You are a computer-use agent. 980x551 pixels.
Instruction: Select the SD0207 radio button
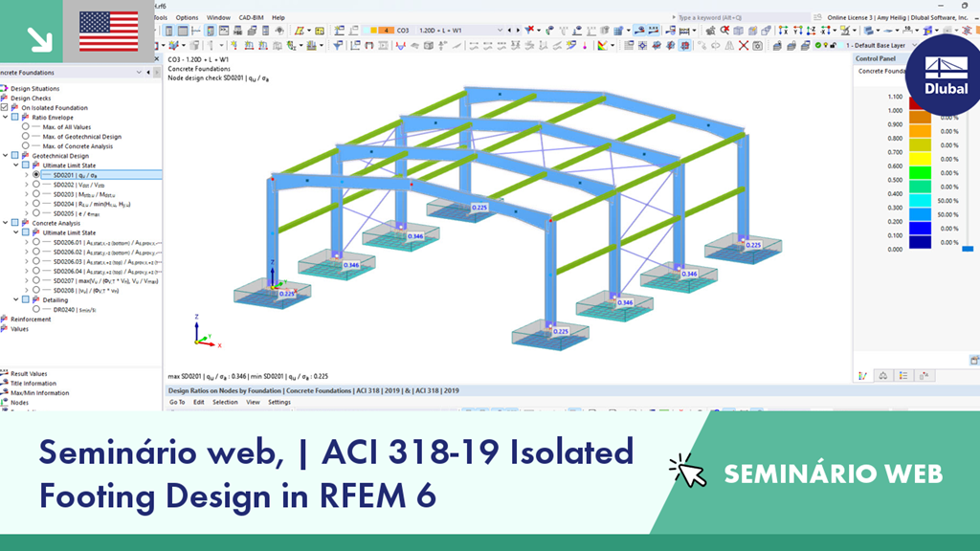pyautogui.click(x=36, y=280)
